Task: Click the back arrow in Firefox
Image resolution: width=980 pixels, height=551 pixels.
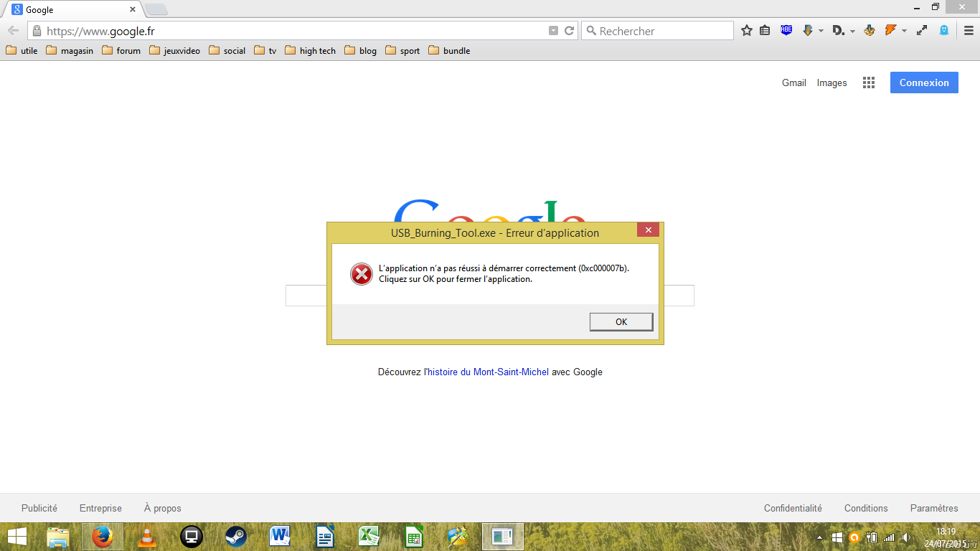Action: tap(13, 31)
